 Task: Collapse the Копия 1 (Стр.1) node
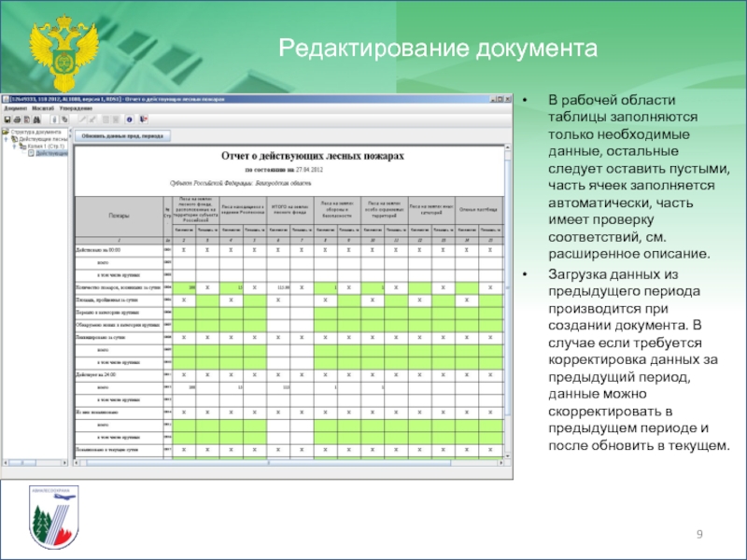[14, 146]
